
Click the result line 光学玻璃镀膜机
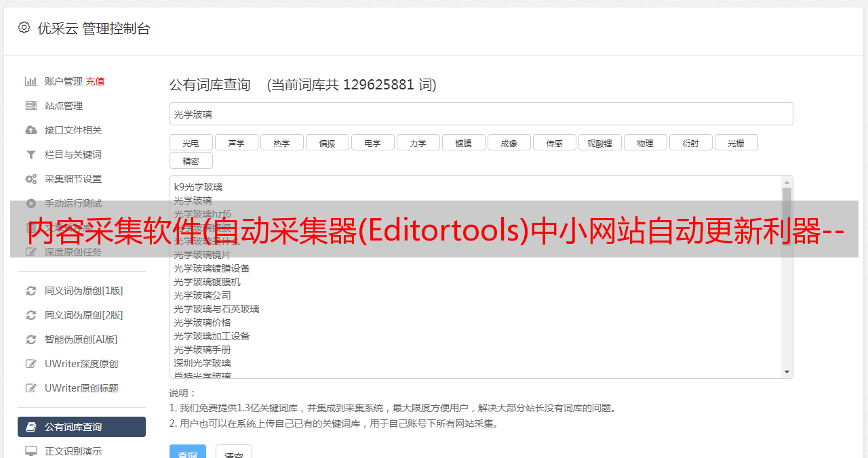click(207, 282)
